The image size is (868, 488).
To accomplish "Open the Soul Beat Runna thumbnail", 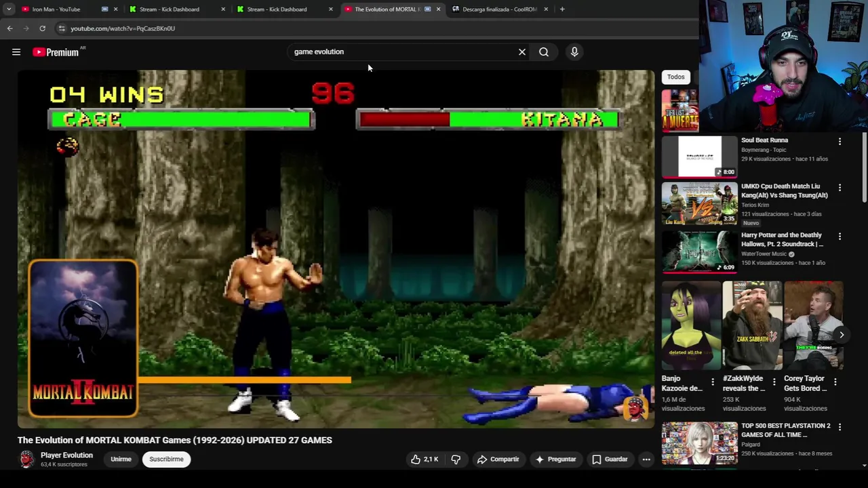I will click(699, 157).
